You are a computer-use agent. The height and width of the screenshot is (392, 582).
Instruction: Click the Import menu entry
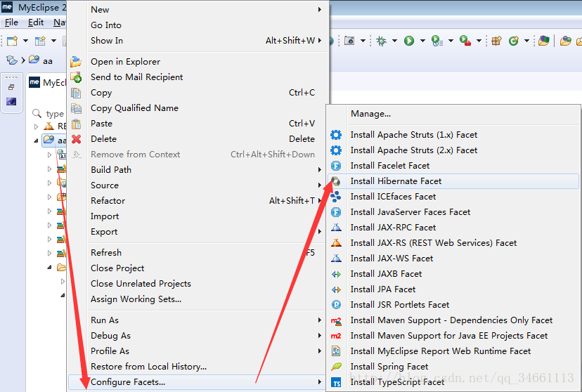(197, 216)
